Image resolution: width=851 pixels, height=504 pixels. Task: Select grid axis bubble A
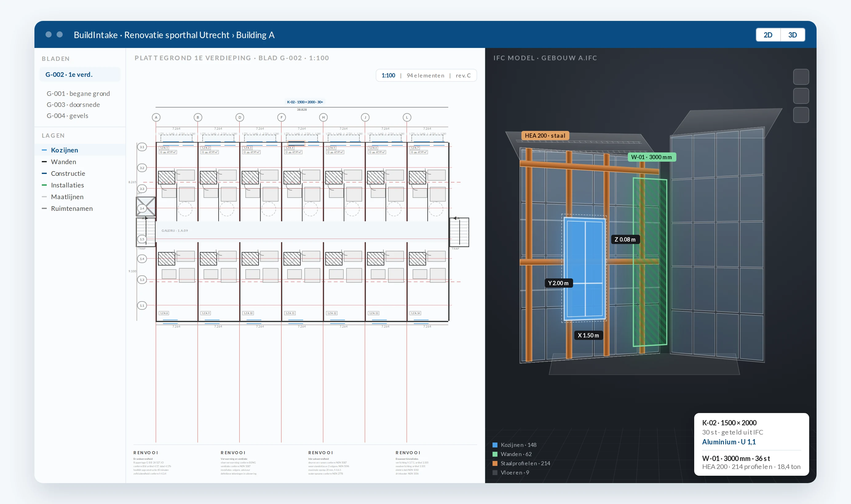(156, 117)
